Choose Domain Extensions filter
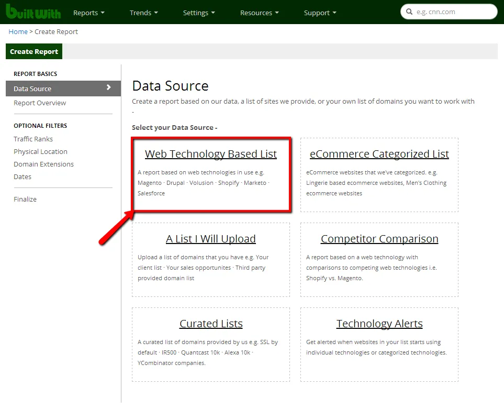This screenshot has height=420, width=504. pos(43,164)
